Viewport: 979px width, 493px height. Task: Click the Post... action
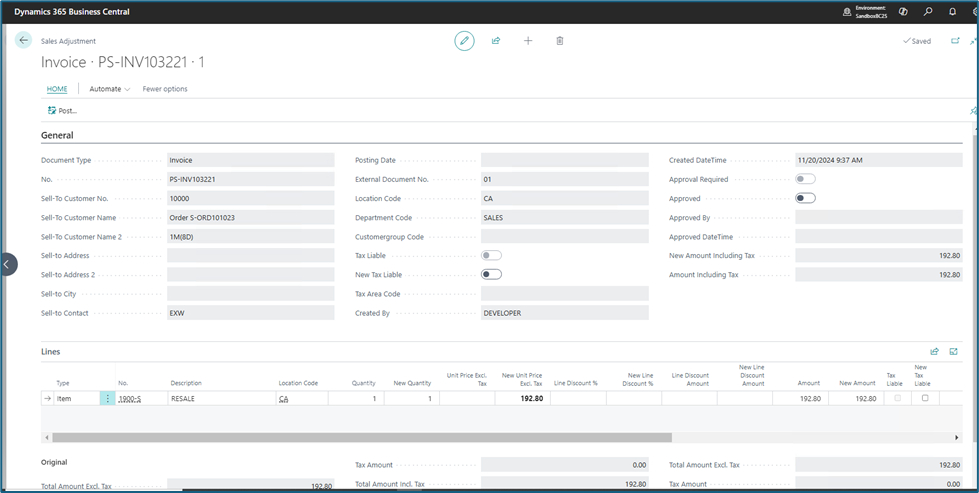click(62, 110)
